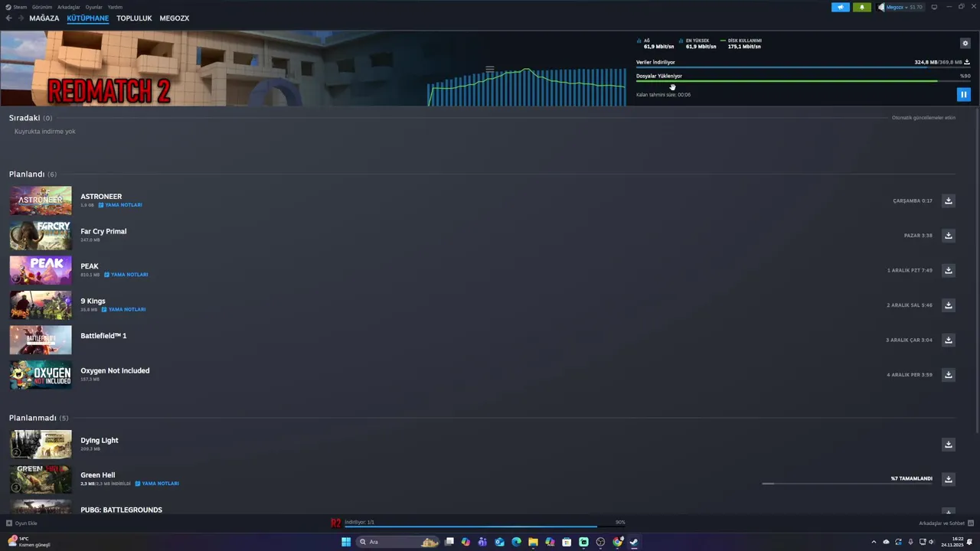View 9 Kings patch notes link
980x551 pixels.
tap(124, 309)
